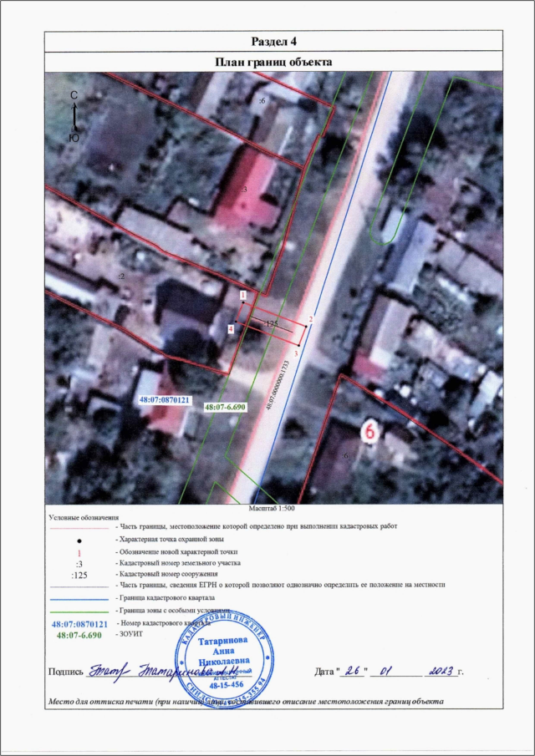Click the handwritten day "26" in the date
Image resolution: width=535 pixels, height=756 pixels.
355,670
